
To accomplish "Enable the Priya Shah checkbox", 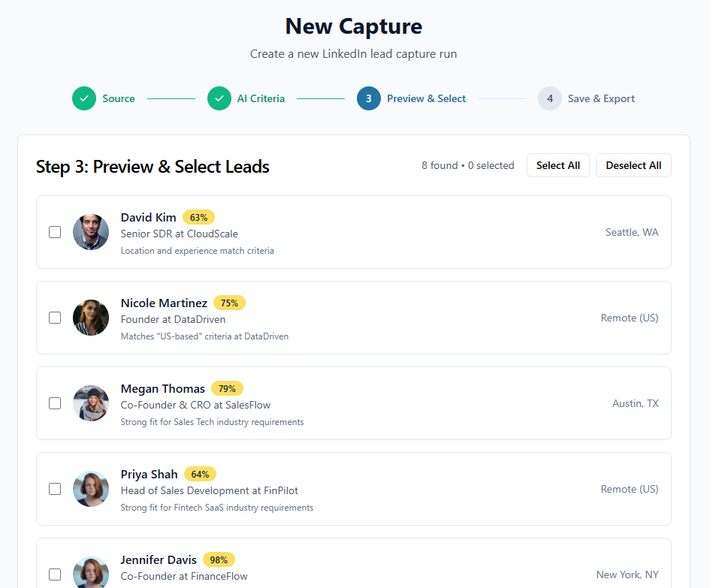I will point(55,489).
